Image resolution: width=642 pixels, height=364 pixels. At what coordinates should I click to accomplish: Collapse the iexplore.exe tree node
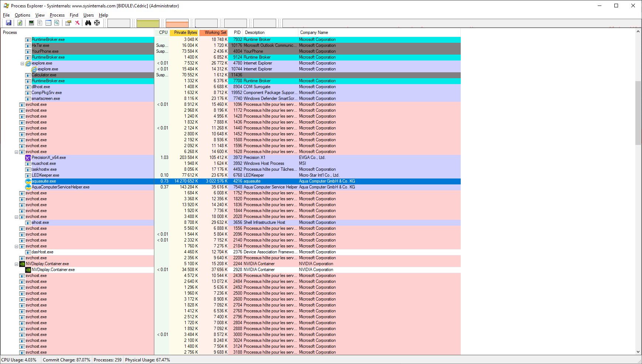click(x=22, y=63)
